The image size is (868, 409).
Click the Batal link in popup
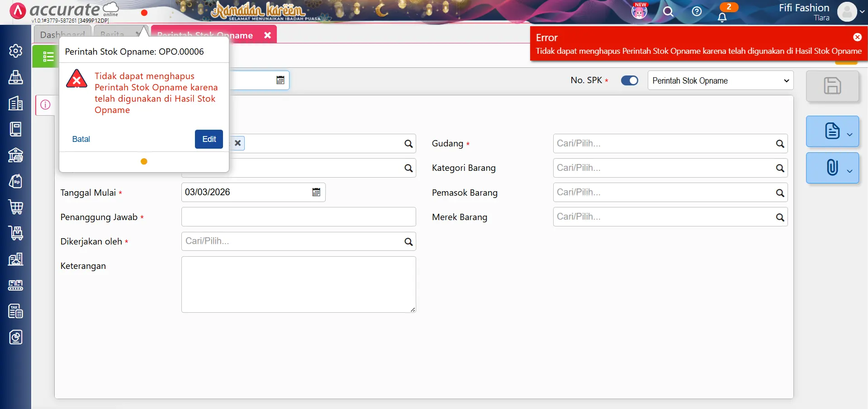(81, 139)
